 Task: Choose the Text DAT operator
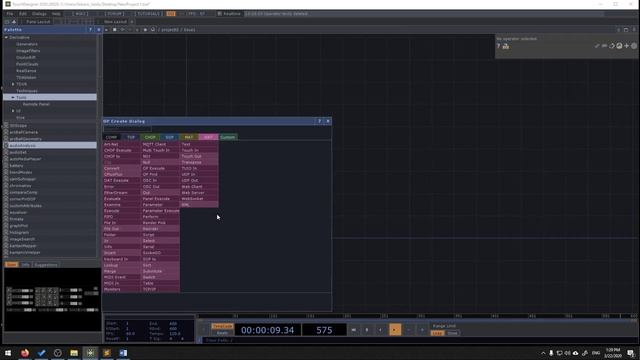tap(199, 144)
